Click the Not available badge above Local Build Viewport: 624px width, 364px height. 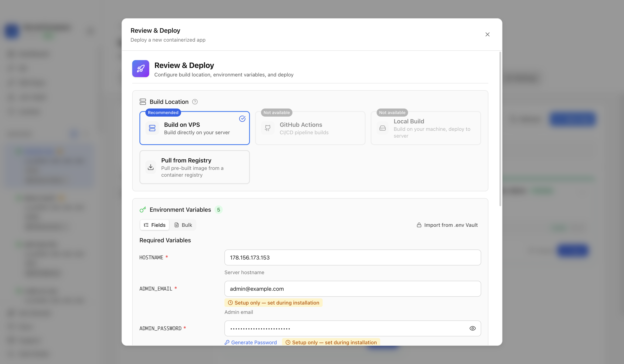(x=392, y=113)
